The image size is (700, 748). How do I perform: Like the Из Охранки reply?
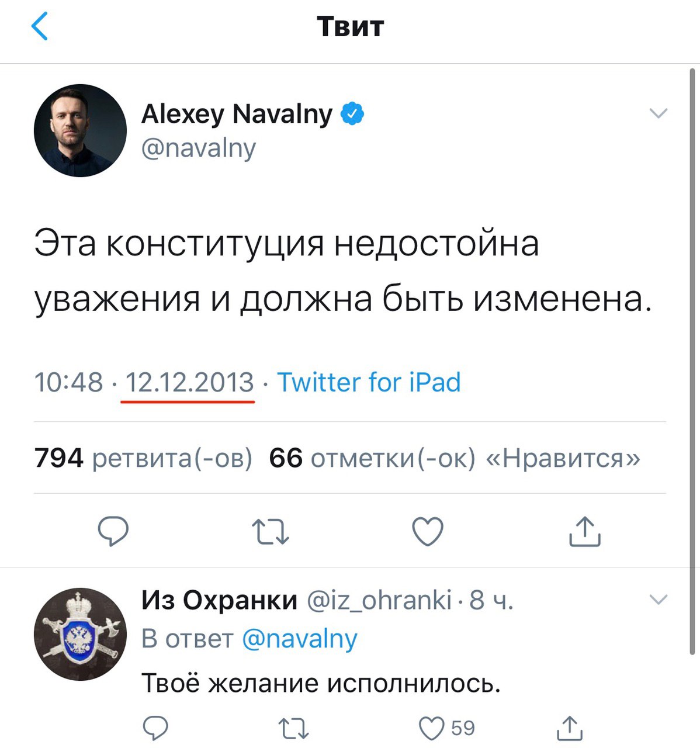click(432, 728)
